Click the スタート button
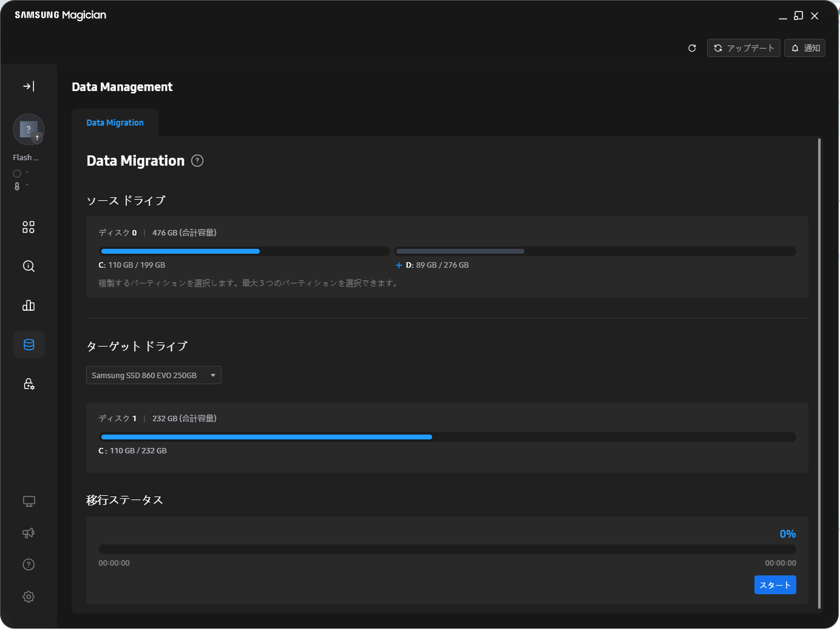840x630 pixels. 775,585
